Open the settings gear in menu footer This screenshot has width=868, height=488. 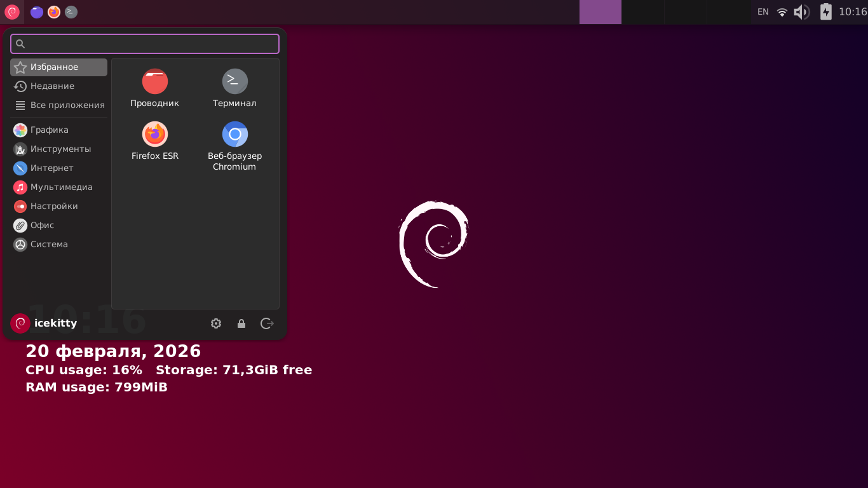[216, 323]
